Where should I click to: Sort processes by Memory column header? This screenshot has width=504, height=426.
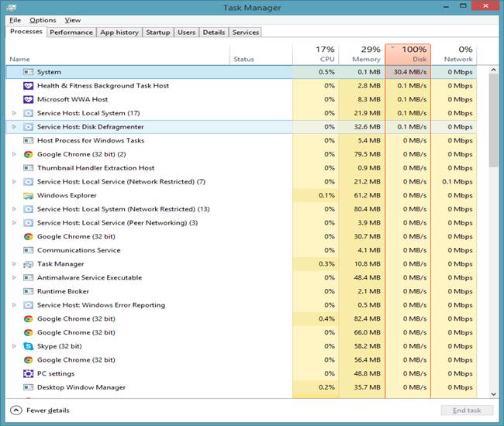tap(361, 53)
